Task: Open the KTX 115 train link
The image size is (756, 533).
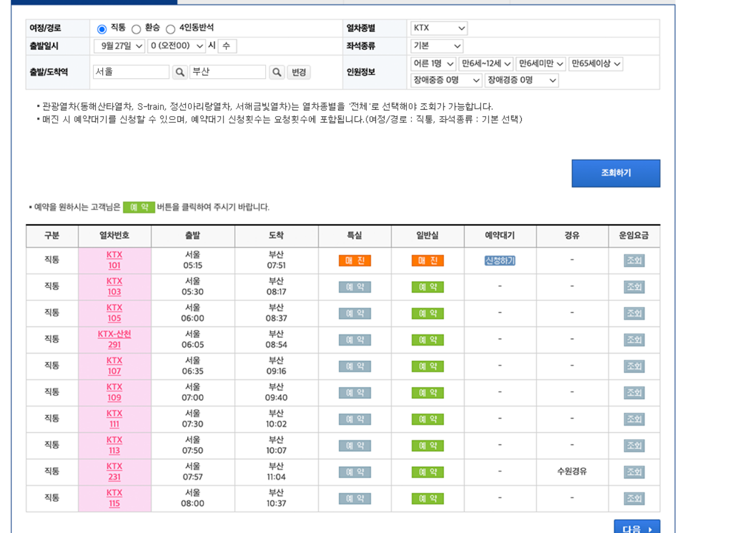Action: (x=114, y=498)
